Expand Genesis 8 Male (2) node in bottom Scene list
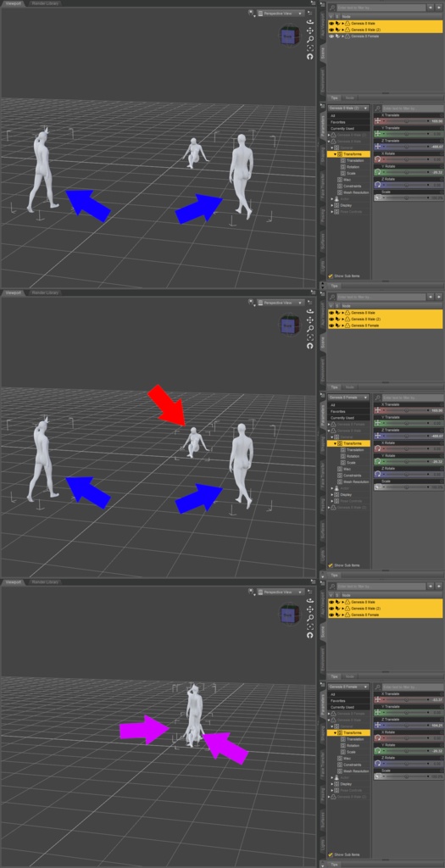This screenshot has height=868, width=445. pyautogui.click(x=343, y=609)
